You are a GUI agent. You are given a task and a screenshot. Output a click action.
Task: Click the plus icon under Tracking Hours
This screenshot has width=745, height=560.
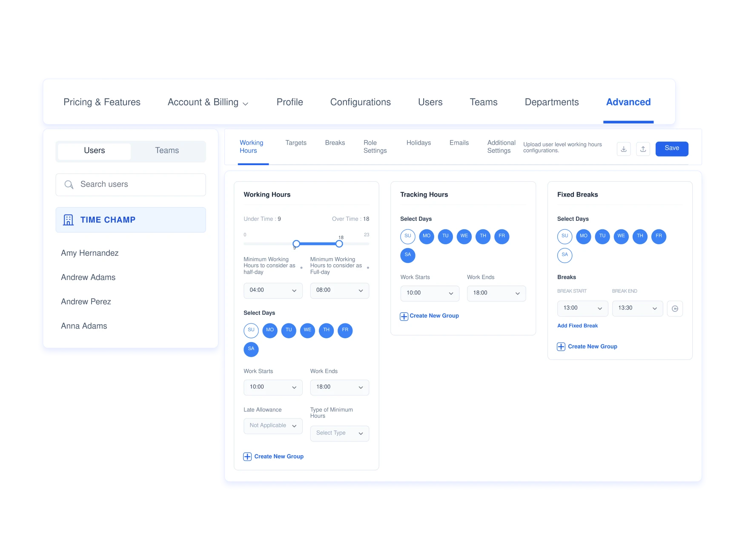404,316
